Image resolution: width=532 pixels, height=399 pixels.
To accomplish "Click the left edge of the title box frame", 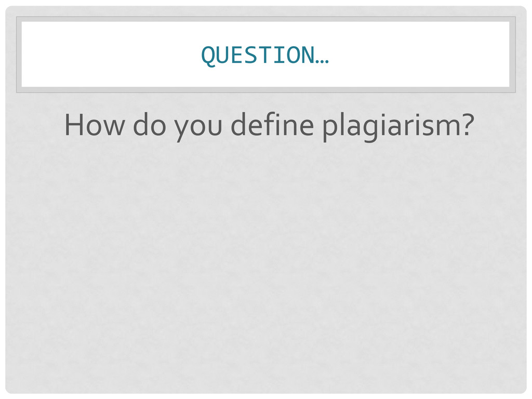I will click(x=19, y=55).
